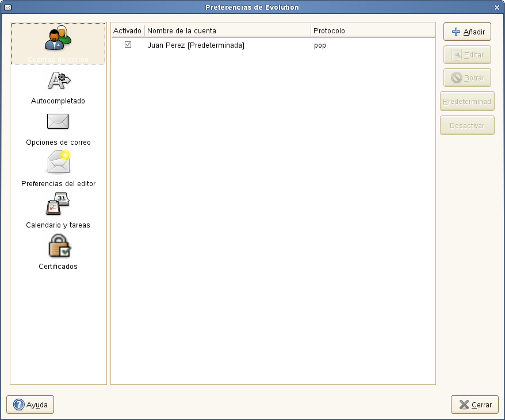Open the Calendario y tareas icon
The height and width of the screenshot is (420, 505).
point(58,203)
